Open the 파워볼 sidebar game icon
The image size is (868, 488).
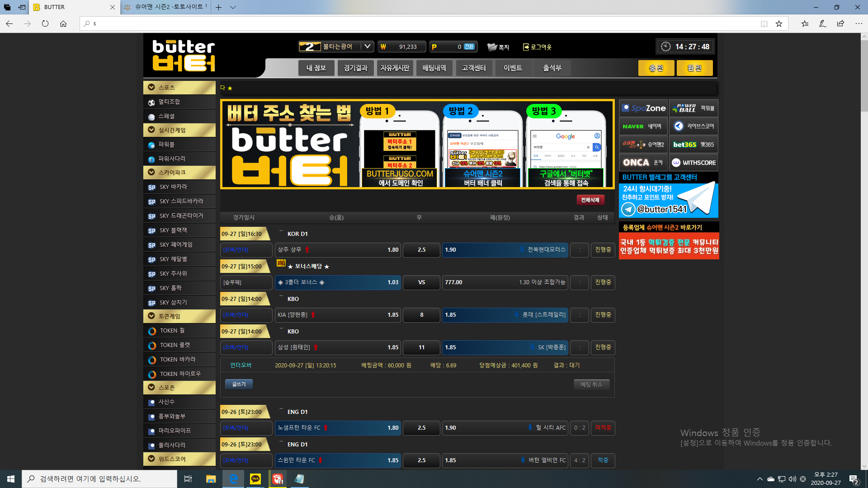151,145
